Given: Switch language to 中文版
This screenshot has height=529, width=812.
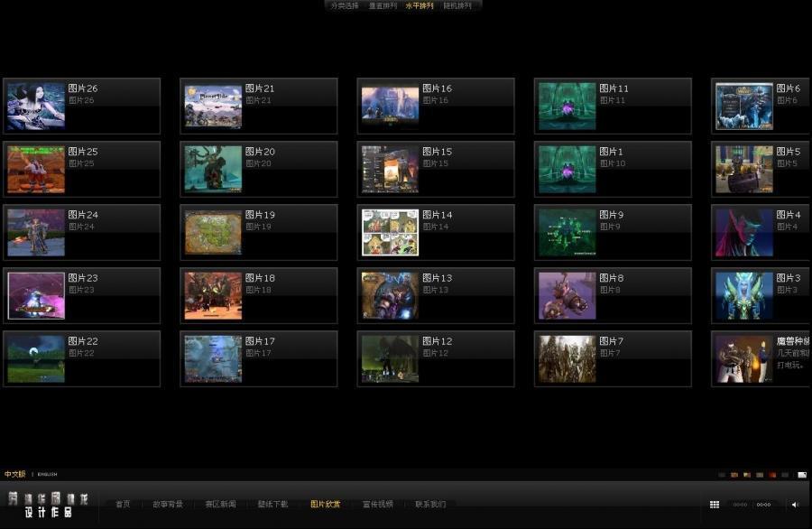Looking at the screenshot, I should [15, 474].
